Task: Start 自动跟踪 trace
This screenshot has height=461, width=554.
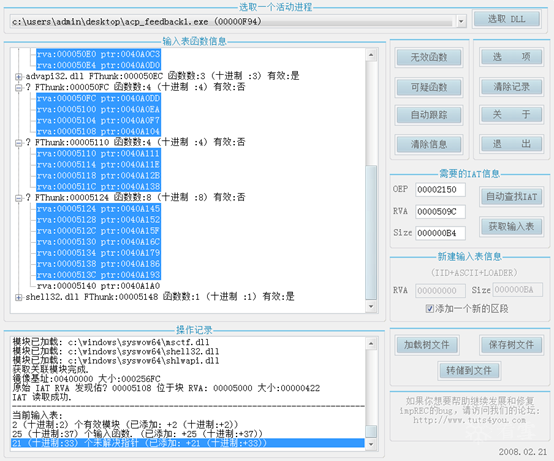Action: pos(429,115)
